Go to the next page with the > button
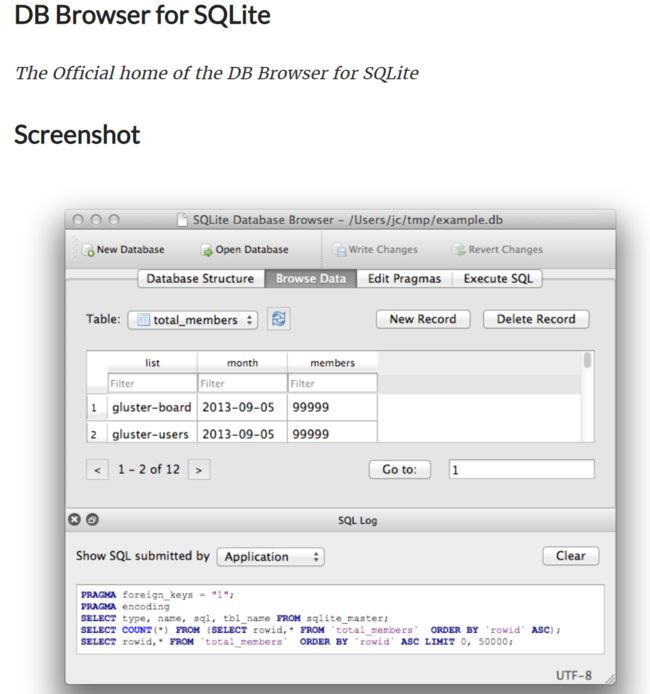The height and width of the screenshot is (694, 650). pyautogui.click(x=199, y=470)
